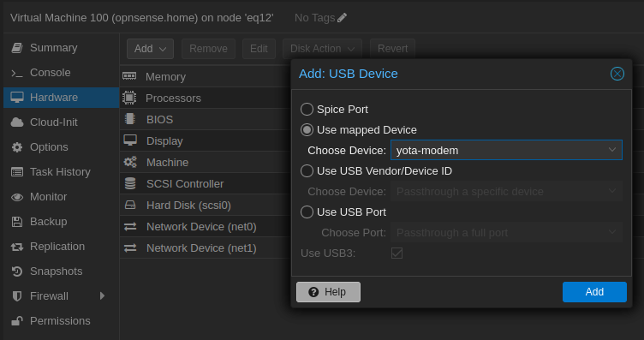
Task: Click the Firewall shield icon
Action: pos(17,296)
